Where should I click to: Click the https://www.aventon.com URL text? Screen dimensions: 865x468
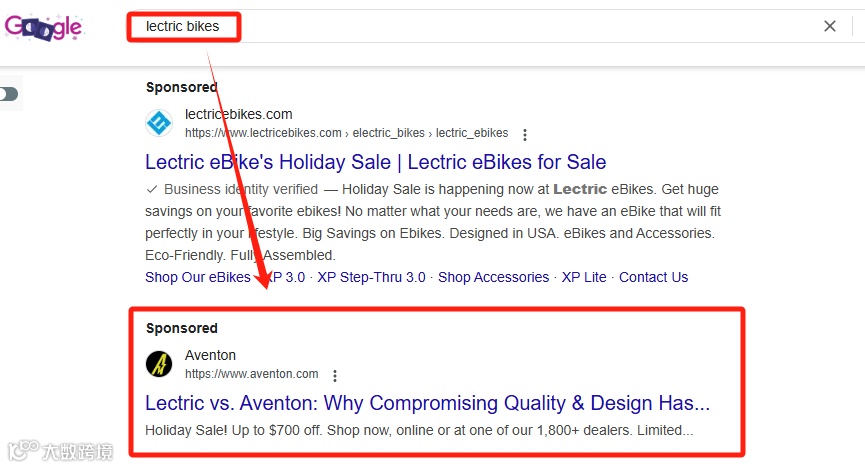coord(251,374)
